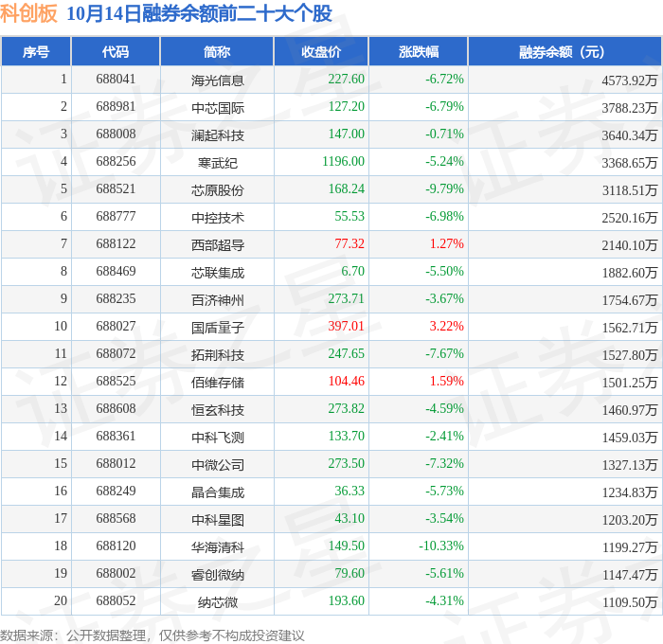663x644 pixels.
Task: Select stock name 中控技术
Action: pyautogui.click(x=217, y=217)
